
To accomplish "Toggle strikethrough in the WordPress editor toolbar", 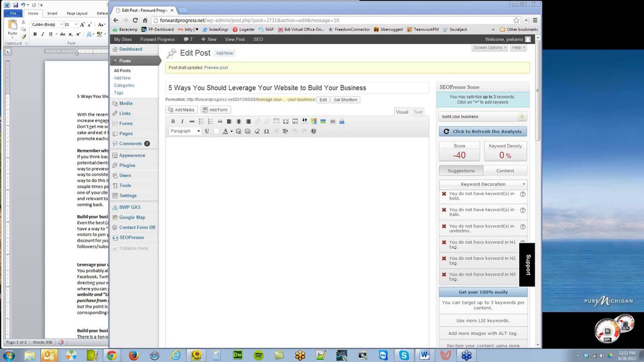I will (x=192, y=121).
